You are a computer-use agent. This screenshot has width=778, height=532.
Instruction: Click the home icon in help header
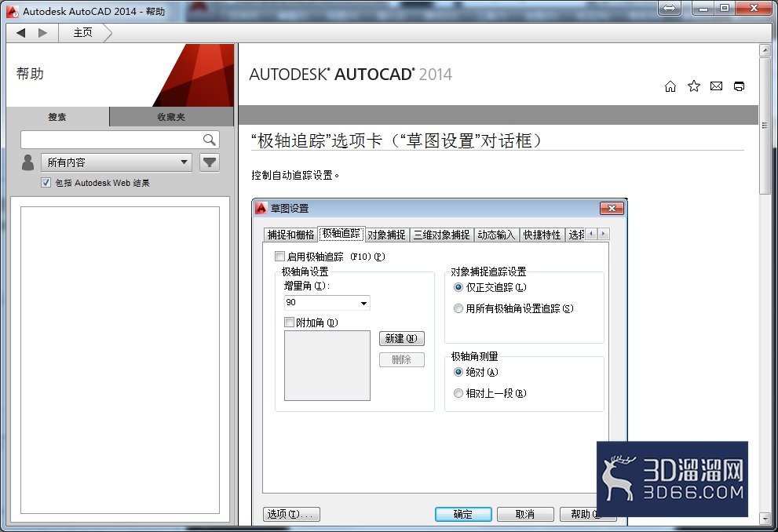670,86
